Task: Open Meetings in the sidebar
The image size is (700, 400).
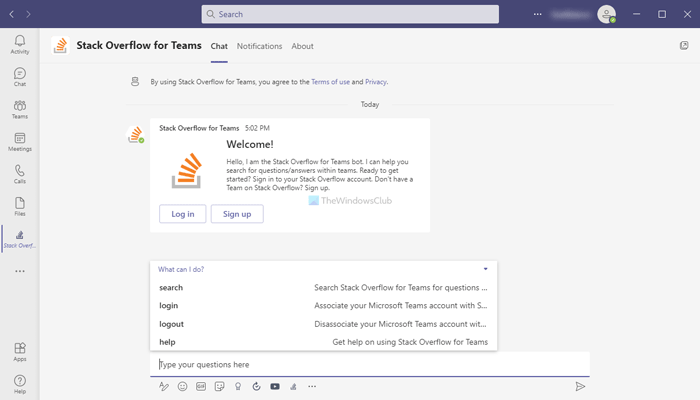Action: click(x=20, y=142)
